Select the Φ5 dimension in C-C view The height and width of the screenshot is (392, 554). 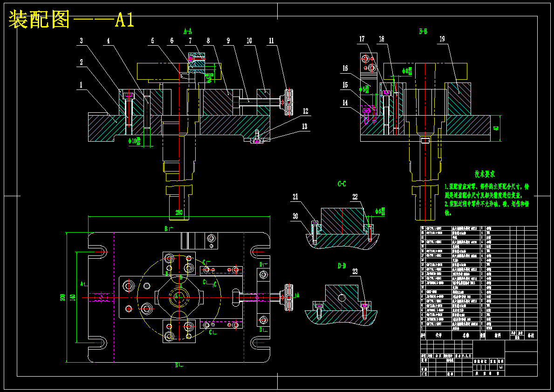pyautogui.click(x=380, y=211)
